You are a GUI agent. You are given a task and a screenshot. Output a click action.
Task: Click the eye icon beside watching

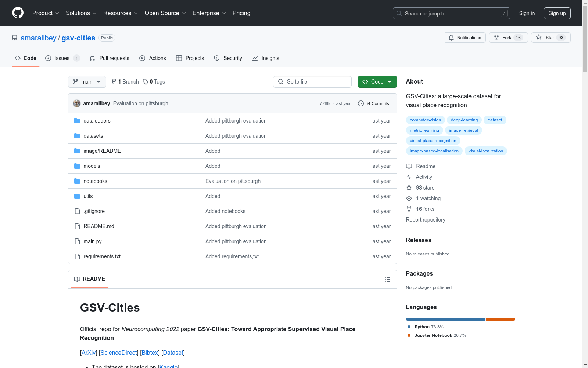tap(409, 198)
